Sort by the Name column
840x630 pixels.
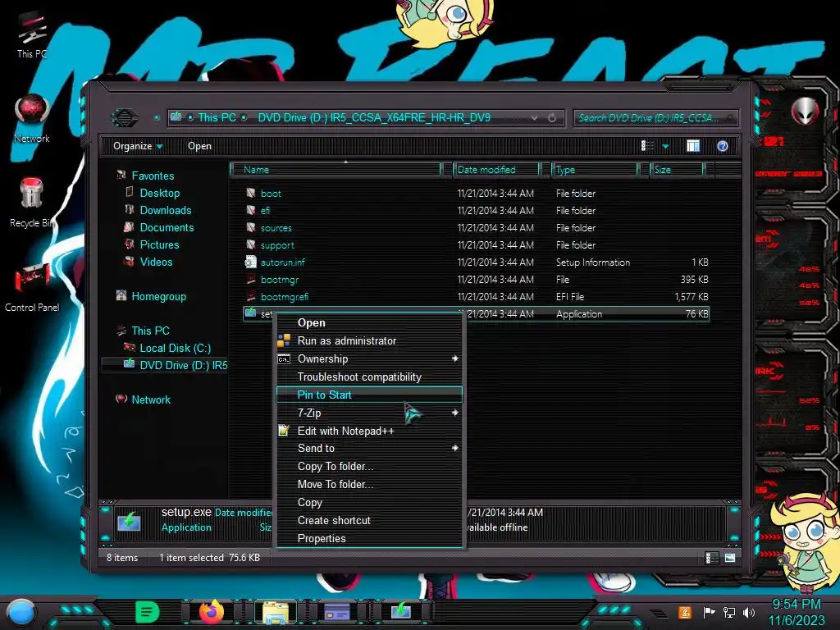[x=336, y=170]
